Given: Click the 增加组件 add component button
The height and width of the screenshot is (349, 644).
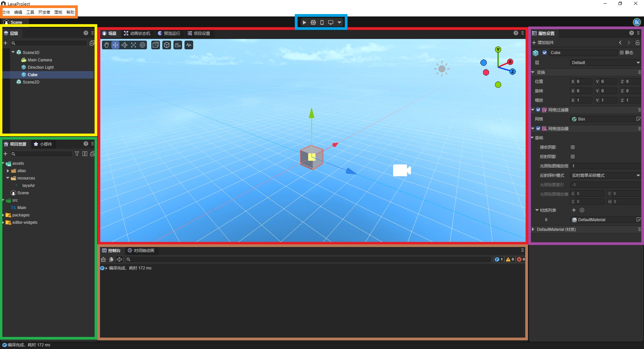Looking at the screenshot, I should click(543, 43).
